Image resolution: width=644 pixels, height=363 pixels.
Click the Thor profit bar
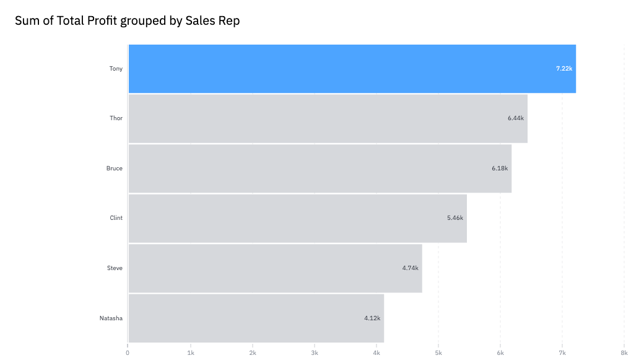tap(328, 118)
